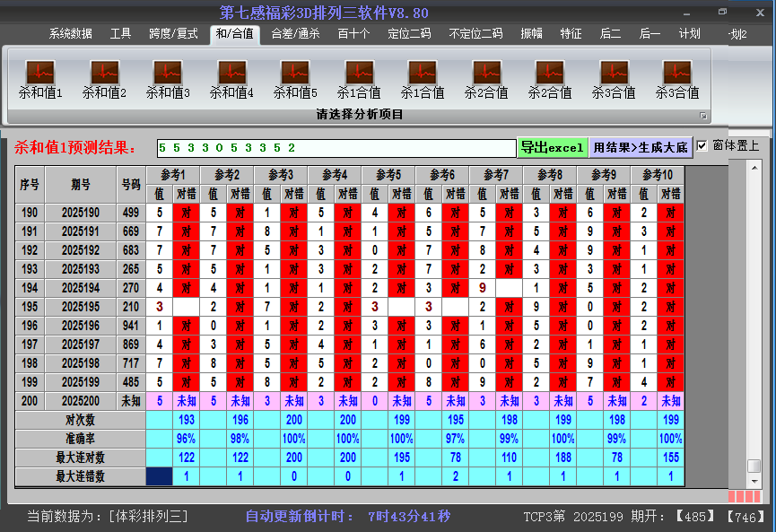The height and width of the screenshot is (532, 776).
Task: Click the table scrollbar up arrow
Action: tap(754, 168)
